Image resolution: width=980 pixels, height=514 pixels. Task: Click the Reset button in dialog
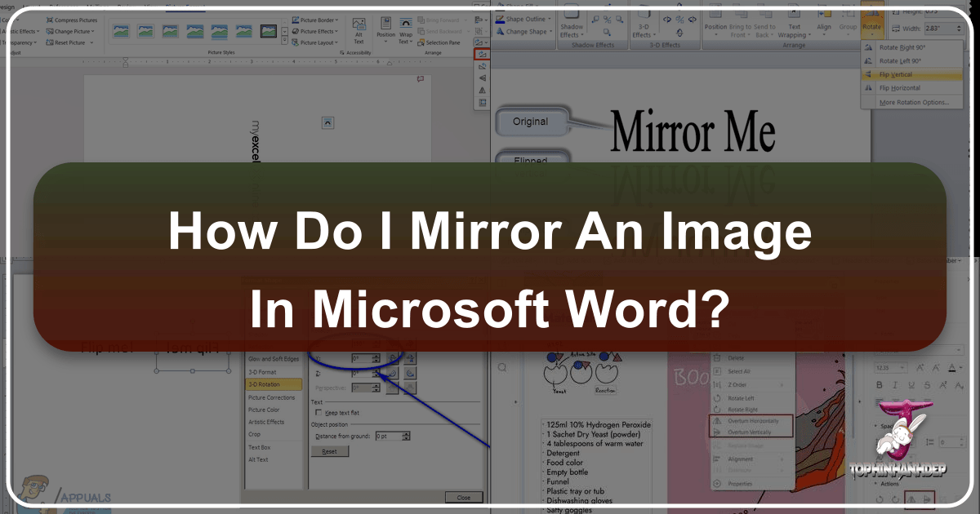[329, 451]
